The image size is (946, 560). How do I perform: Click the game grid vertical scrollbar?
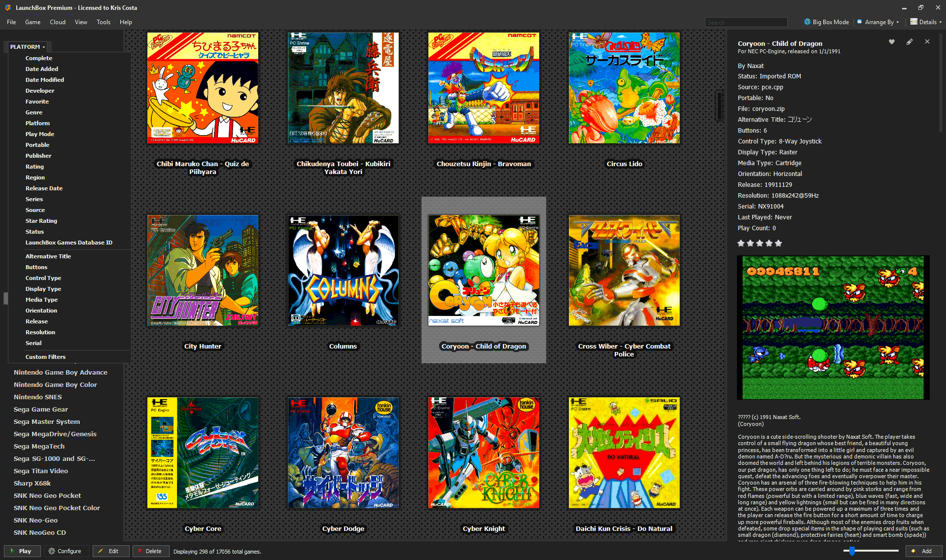(719, 105)
